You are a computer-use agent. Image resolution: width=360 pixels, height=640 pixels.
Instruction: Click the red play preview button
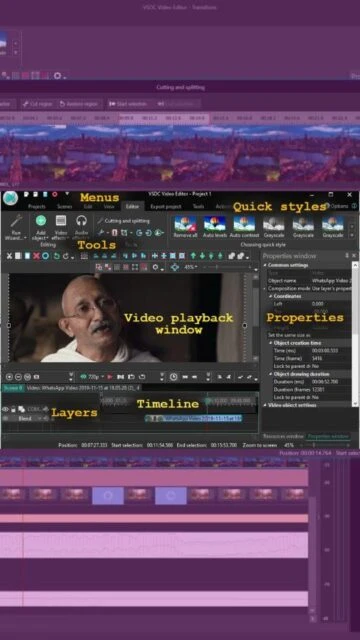[109, 377]
